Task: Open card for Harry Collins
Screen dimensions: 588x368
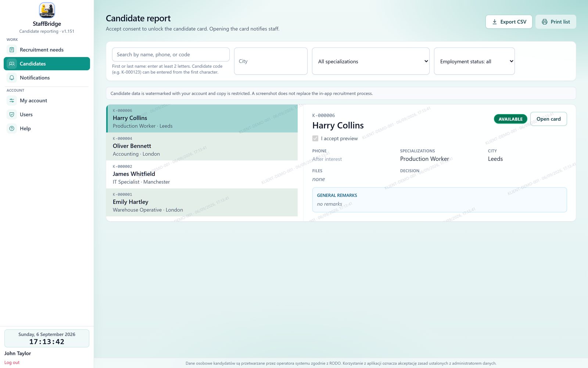Action: pyautogui.click(x=549, y=119)
